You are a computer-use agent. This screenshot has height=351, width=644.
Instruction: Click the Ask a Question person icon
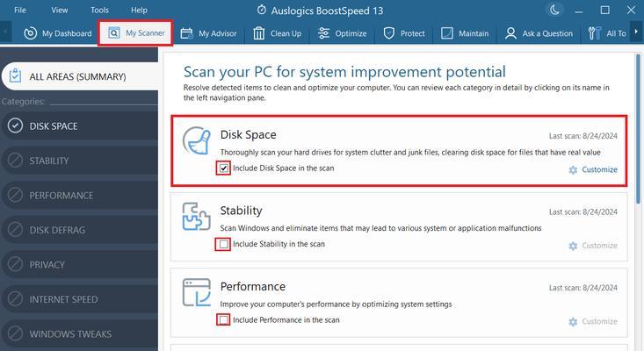pyautogui.click(x=510, y=33)
